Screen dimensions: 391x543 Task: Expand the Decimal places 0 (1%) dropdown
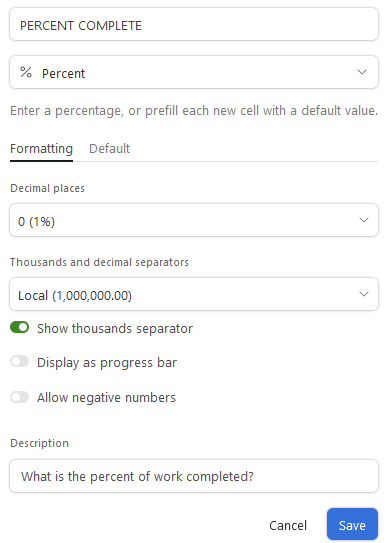194,220
